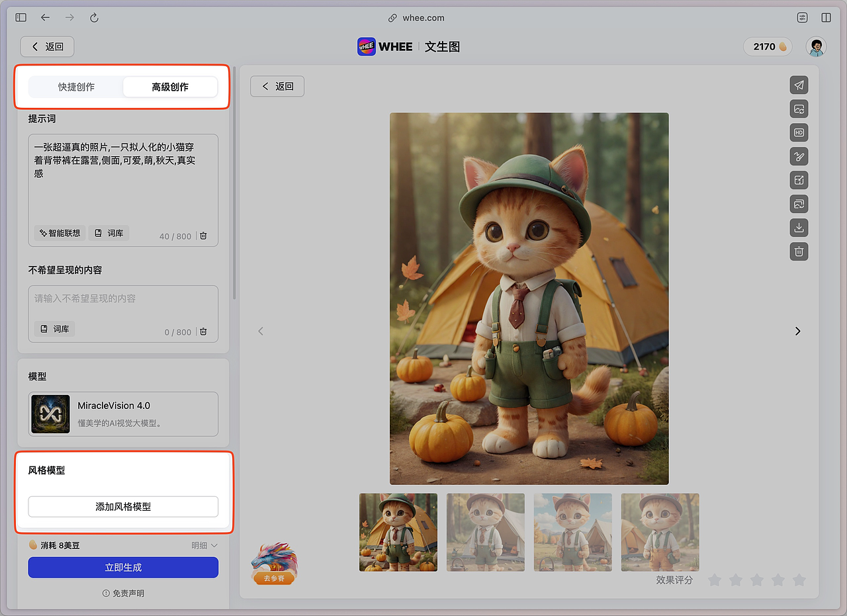
Task: Click the large cat image preview
Action: [529, 298]
